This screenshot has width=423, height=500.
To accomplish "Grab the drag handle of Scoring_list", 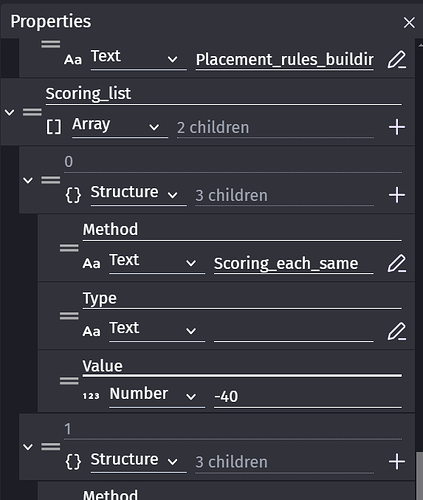I will [32, 112].
